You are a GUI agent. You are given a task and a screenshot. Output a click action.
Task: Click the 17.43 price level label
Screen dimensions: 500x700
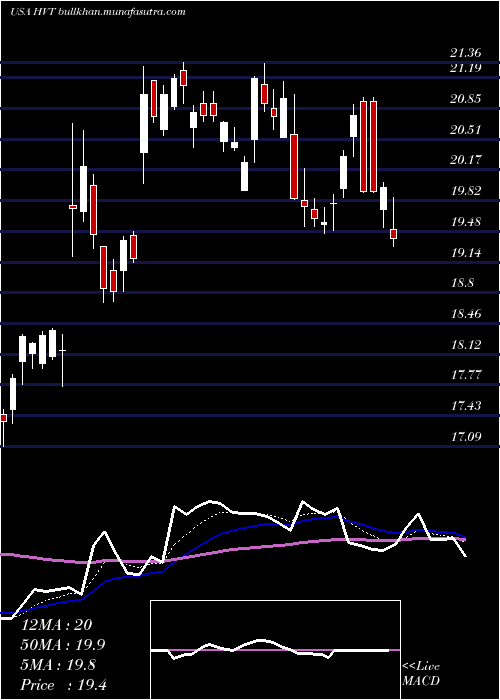[x=466, y=406]
